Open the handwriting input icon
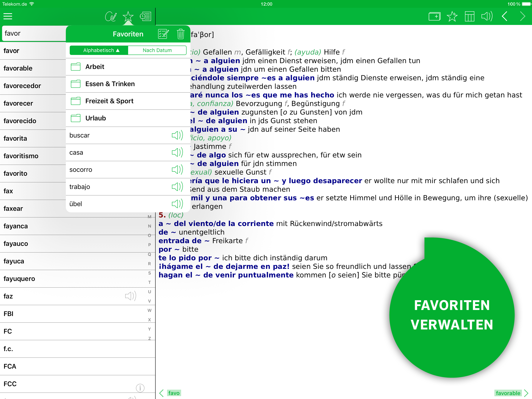 click(x=111, y=16)
